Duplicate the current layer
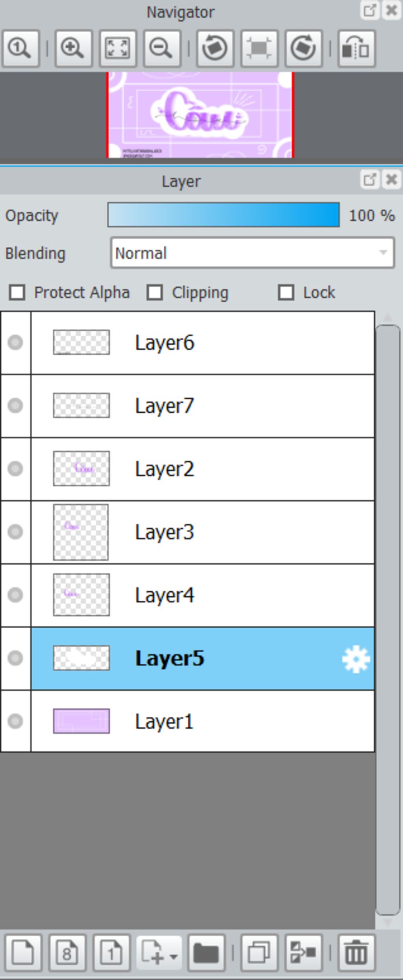This screenshot has height=980, width=403. 259,952
